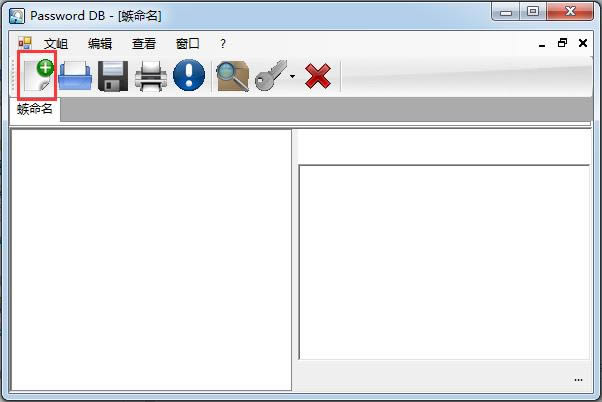The image size is (602, 402).
Task: Click the Password DB title bar app icon
Action: (17, 16)
